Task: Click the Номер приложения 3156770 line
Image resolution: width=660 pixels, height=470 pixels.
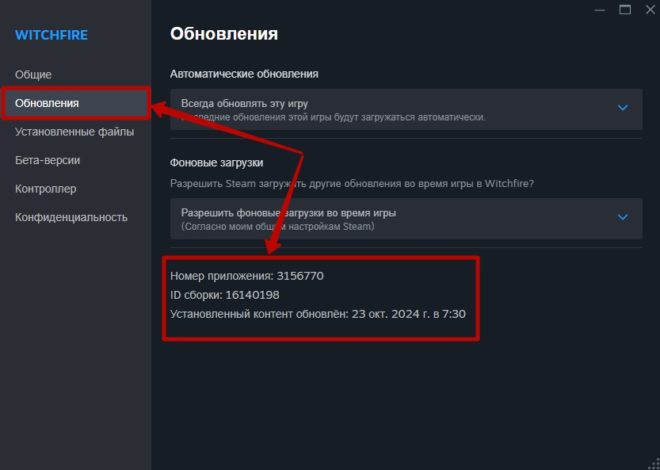Action: click(x=247, y=276)
